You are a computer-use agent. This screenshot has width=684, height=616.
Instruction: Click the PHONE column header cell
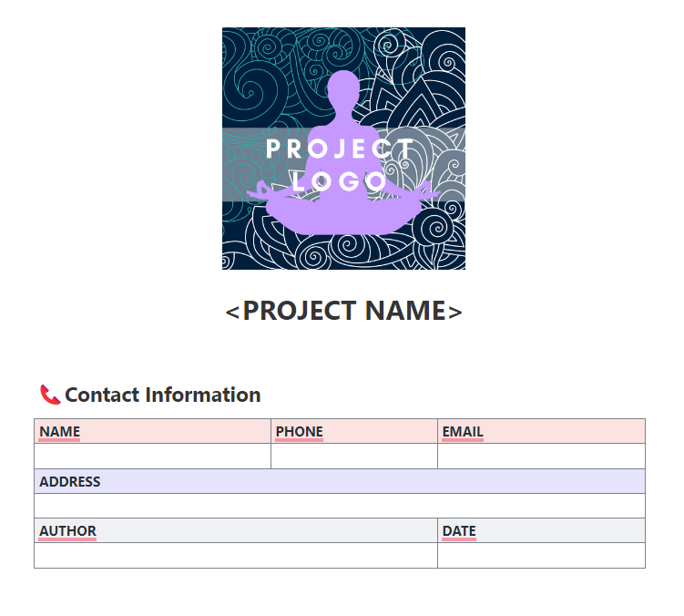point(354,431)
